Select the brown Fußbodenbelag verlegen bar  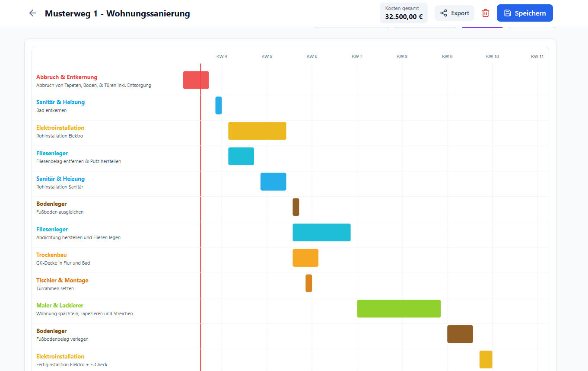point(460,334)
